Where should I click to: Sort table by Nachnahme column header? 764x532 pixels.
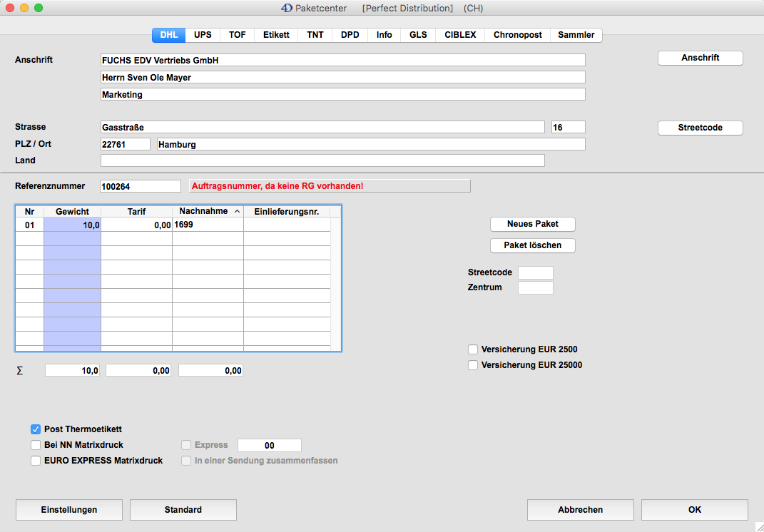[208, 211]
